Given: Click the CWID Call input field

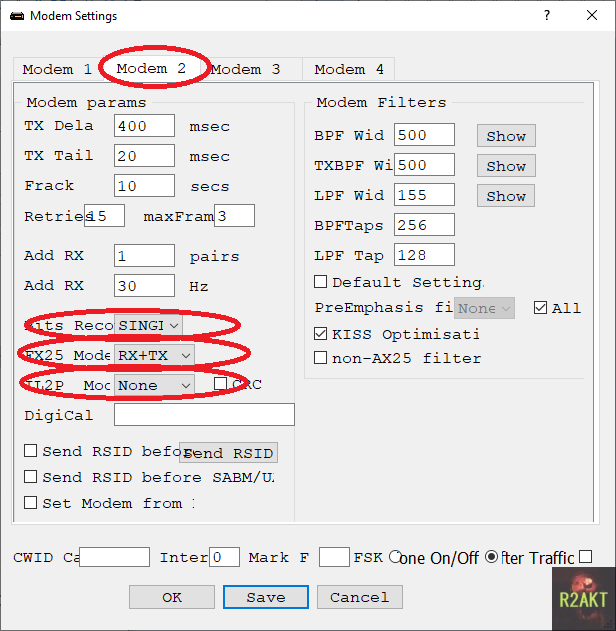Looking at the screenshot, I should coord(115,557).
